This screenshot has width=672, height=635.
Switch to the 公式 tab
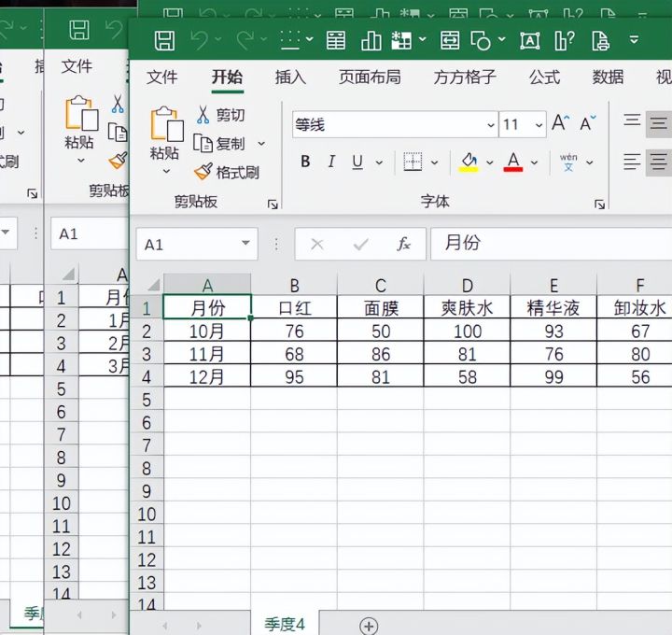click(544, 78)
